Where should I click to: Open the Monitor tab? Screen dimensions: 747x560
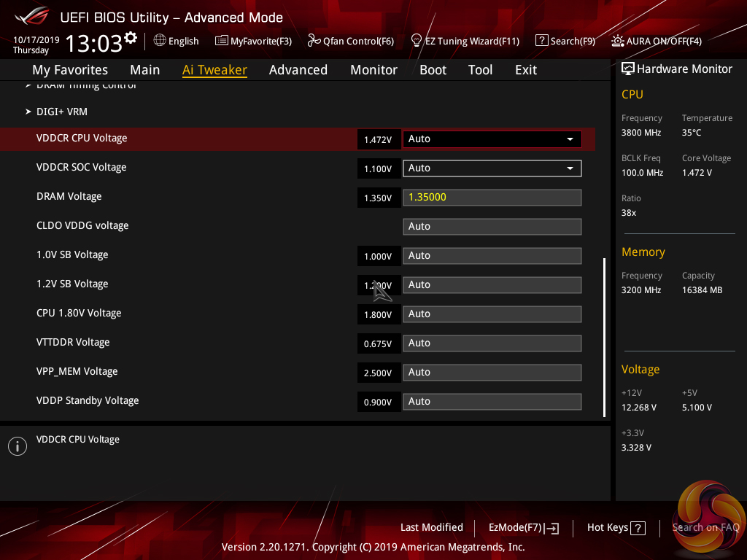373,70
